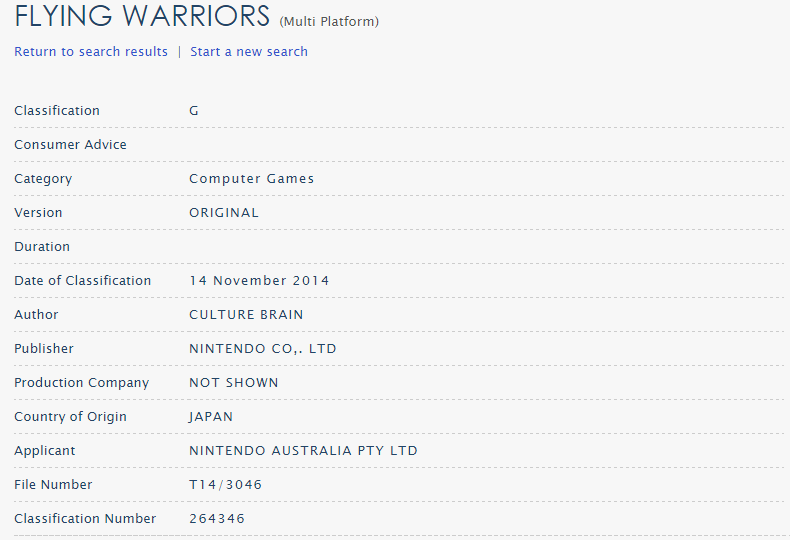Viewport: 790px width, 540px height.
Task: Select the 'JAPAN' country value
Action: [211, 417]
